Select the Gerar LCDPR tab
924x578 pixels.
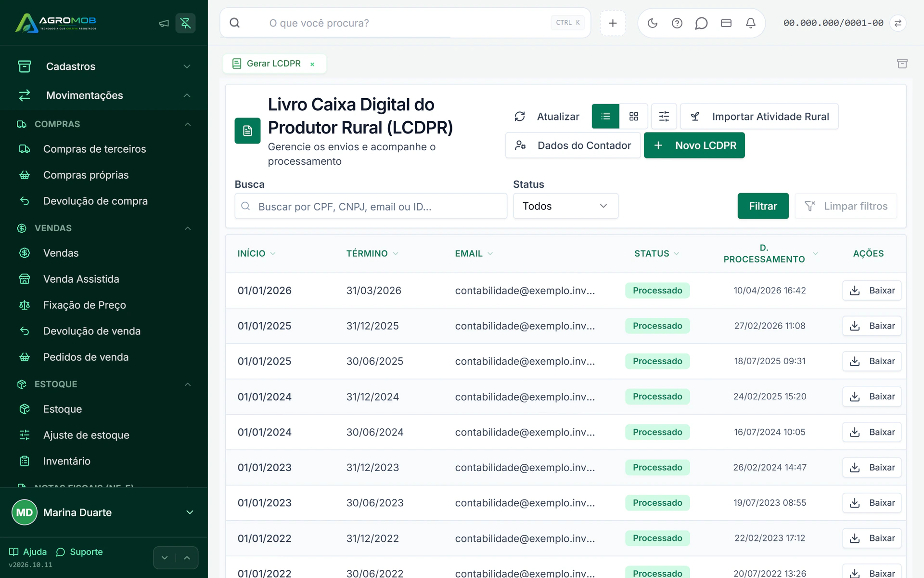(x=273, y=64)
